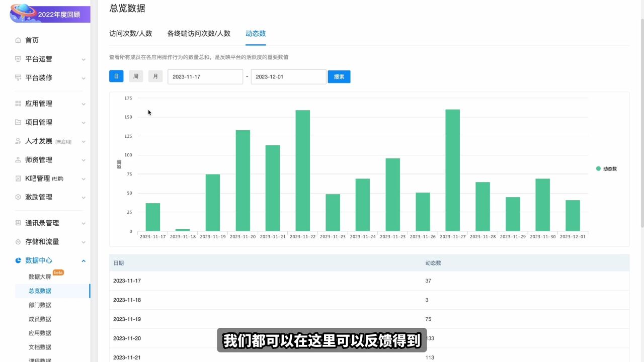Expand the 存储和流量 menu chevron
The width and height of the screenshot is (644, 362).
click(x=84, y=242)
